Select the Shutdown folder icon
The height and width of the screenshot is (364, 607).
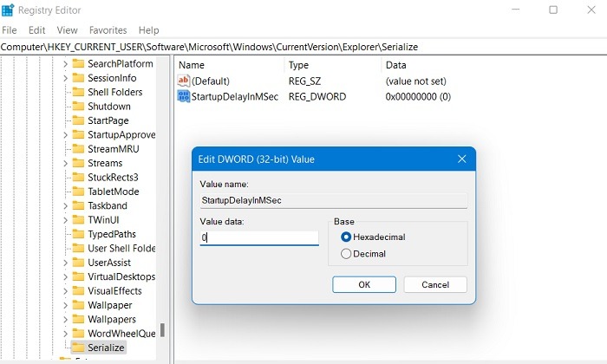[x=78, y=106]
